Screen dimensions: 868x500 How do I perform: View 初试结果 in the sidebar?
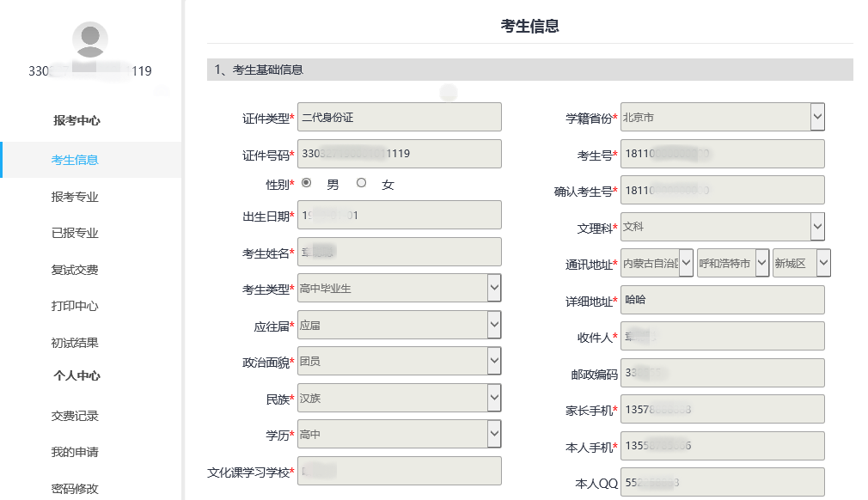coord(75,343)
